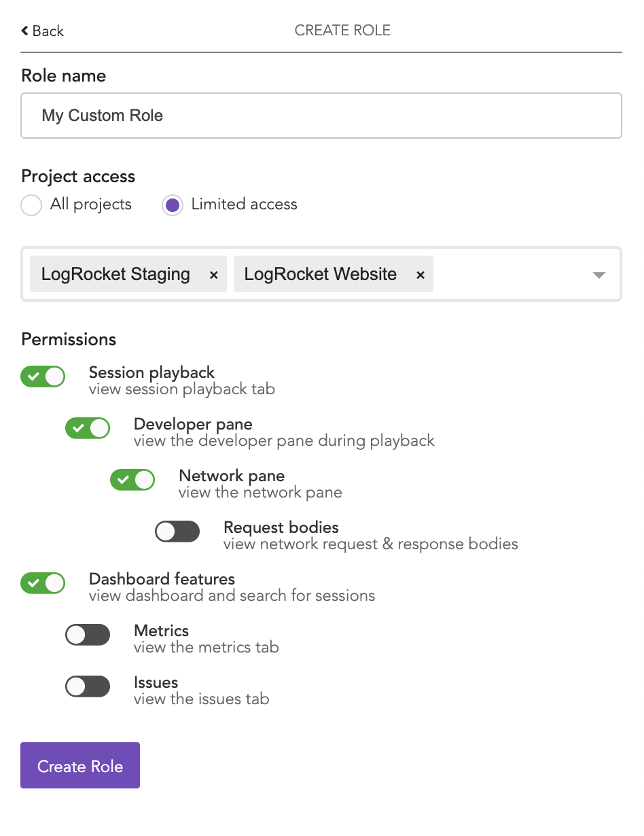Select the All projects radio option
The width and height of the screenshot is (644, 836).
(x=31, y=205)
